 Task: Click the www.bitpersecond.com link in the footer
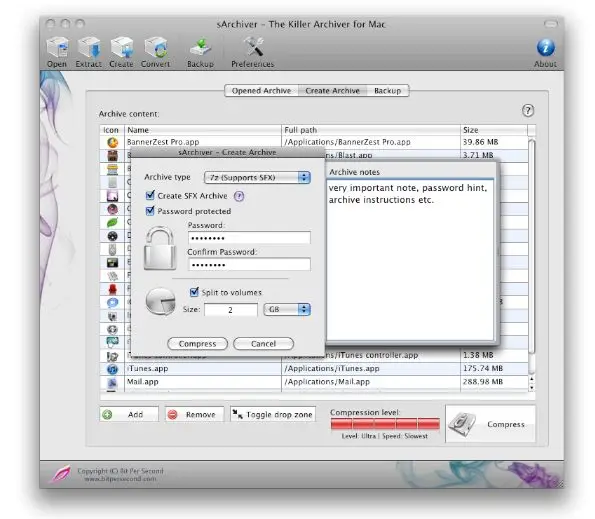[x=120, y=479]
